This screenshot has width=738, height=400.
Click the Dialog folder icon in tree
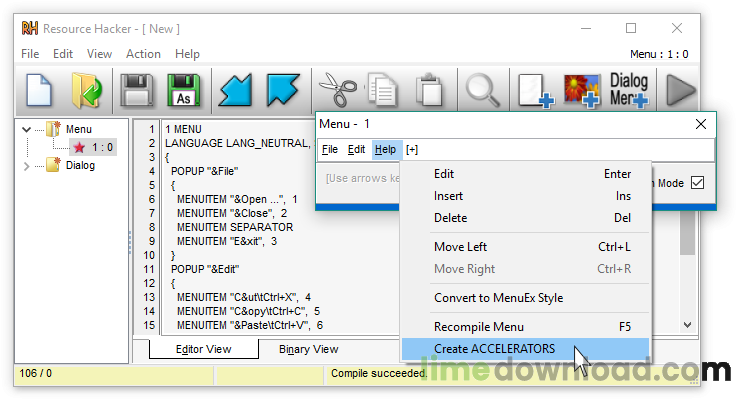click(x=54, y=165)
